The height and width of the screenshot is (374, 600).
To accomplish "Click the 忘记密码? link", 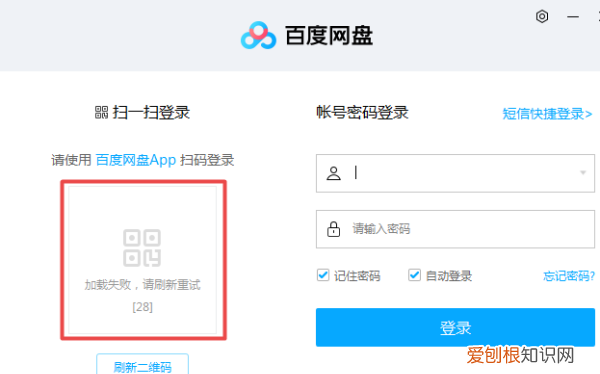I will pyautogui.click(x=569, y=276).
